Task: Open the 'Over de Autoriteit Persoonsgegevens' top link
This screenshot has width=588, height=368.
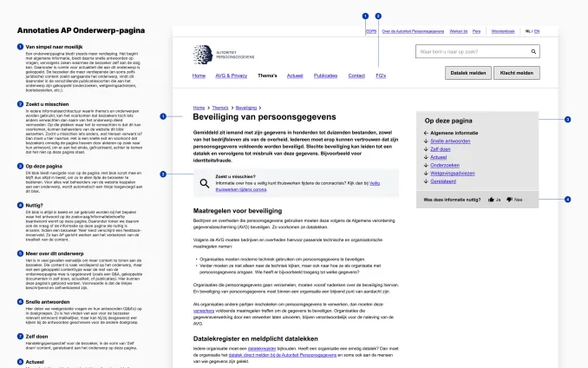Action: tap(413, 31)
